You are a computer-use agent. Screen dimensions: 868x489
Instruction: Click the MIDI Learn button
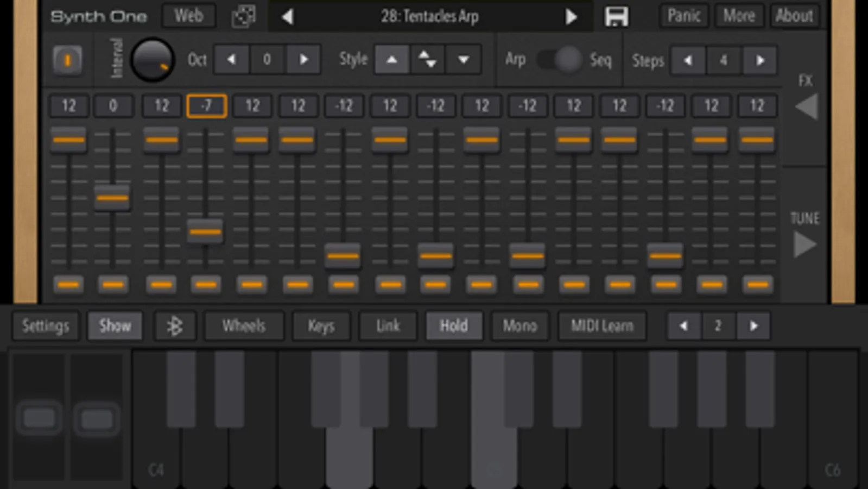(x=602, y=326)
